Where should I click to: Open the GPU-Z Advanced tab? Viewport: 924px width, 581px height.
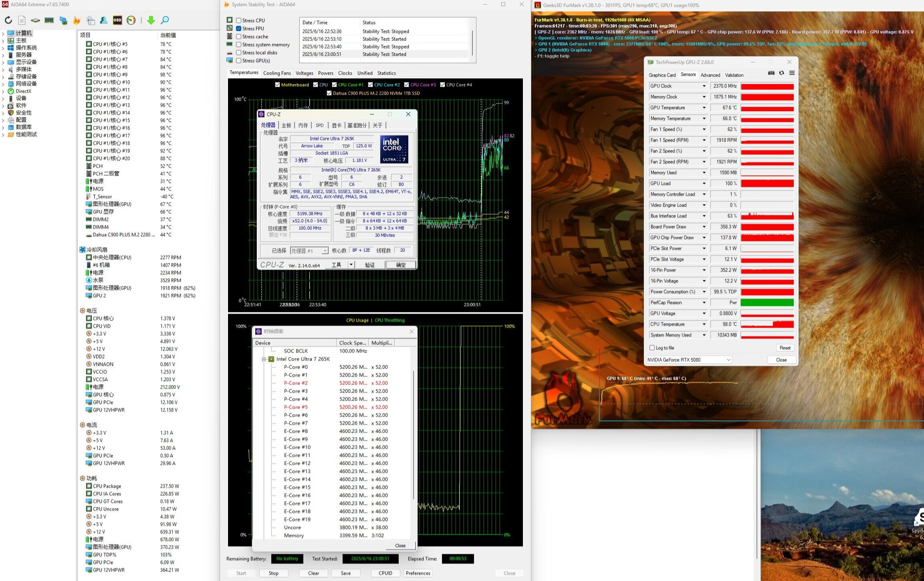[x=710, y=75]
